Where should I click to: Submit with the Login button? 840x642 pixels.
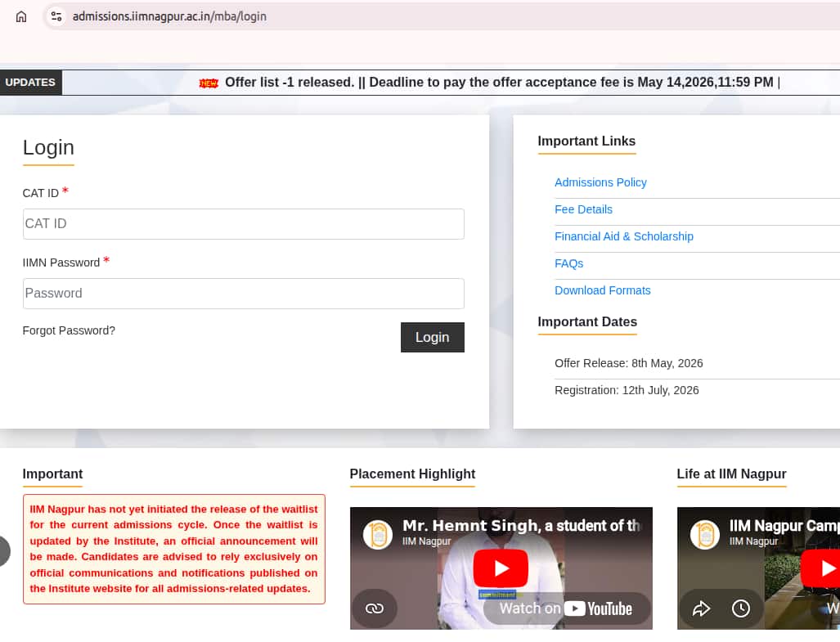click(433, 337)
